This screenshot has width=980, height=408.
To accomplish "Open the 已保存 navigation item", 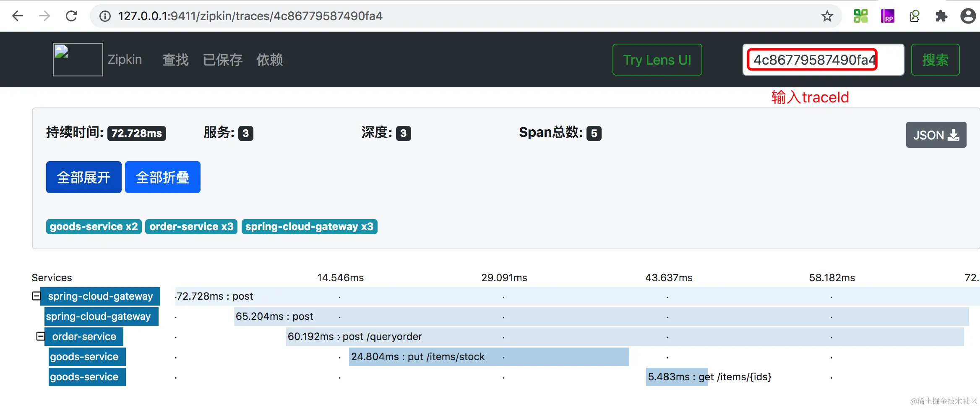I will click(x=223, y=60).
